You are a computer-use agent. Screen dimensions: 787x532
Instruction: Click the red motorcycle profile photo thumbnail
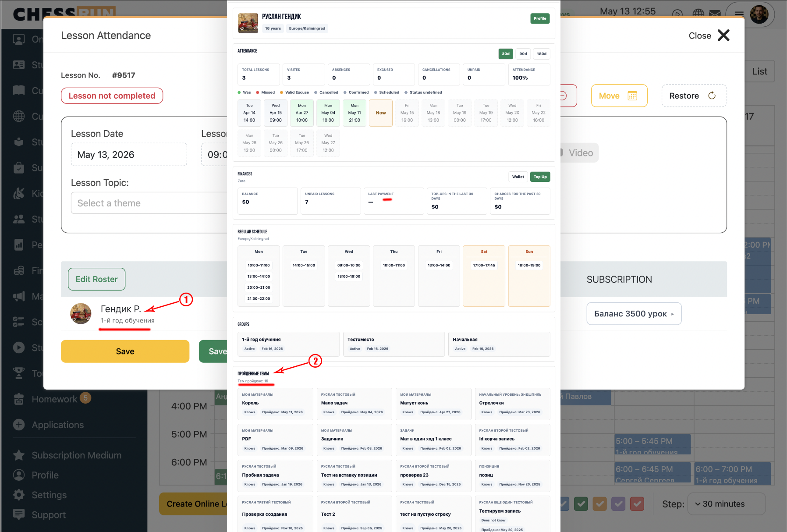coord(248,23)
